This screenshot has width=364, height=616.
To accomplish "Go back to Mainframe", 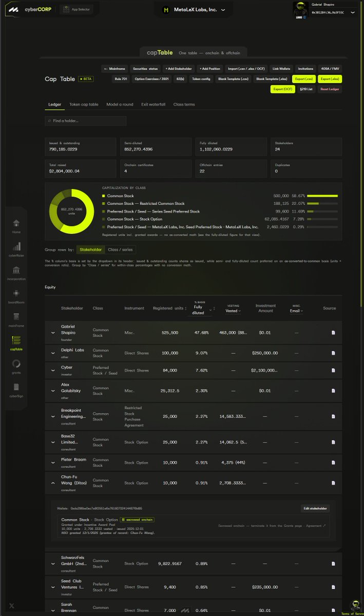I will (x=114, y=68).
